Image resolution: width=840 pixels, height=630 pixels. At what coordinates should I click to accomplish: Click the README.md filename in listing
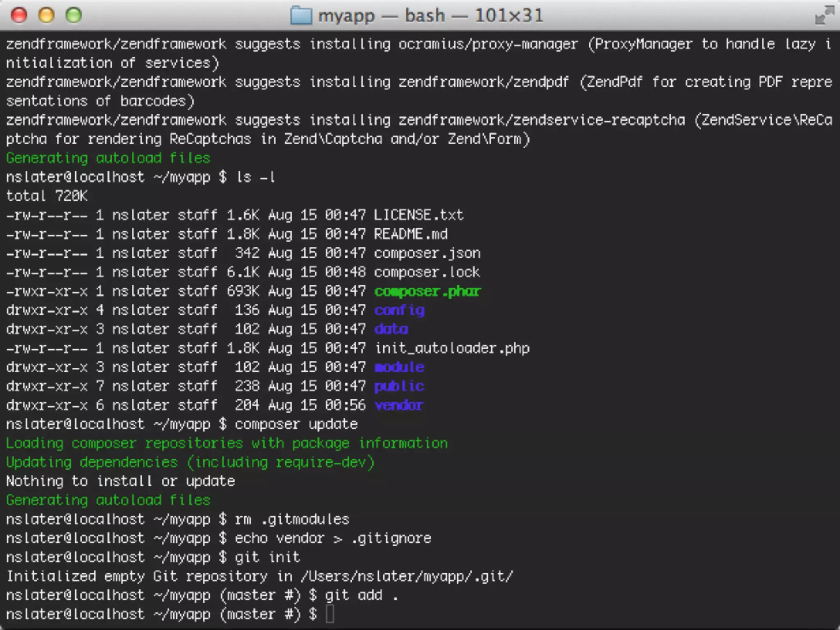click(x=411, y=234)
